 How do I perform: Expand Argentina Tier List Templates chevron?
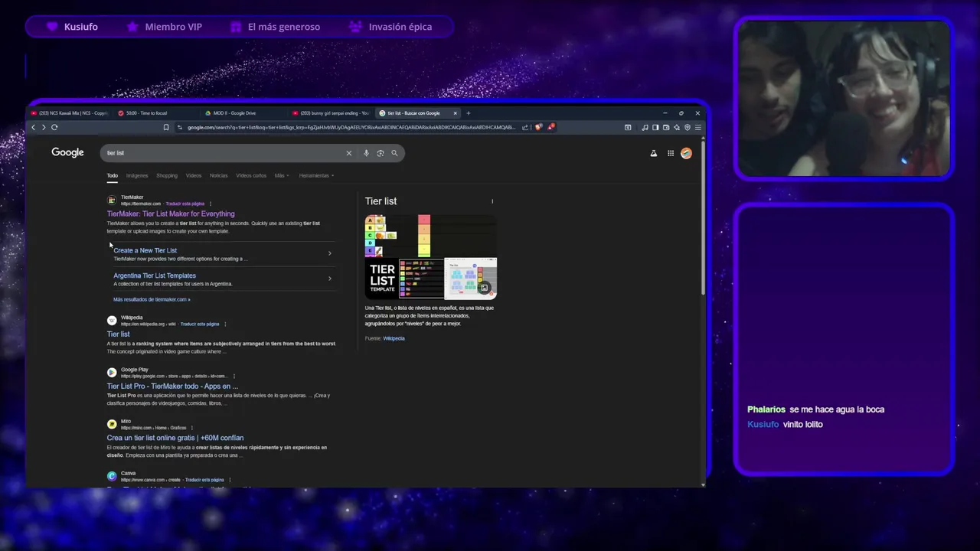(x=330, y=279)
